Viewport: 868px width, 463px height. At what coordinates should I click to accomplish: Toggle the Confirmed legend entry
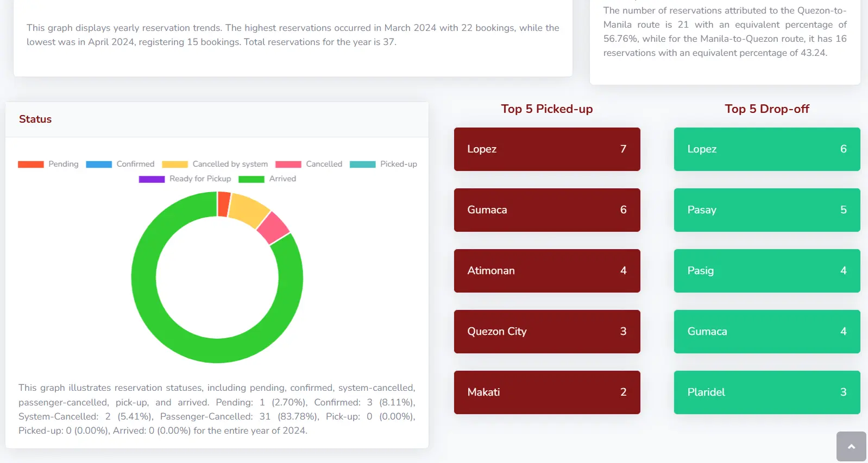[x=120, y=164]
